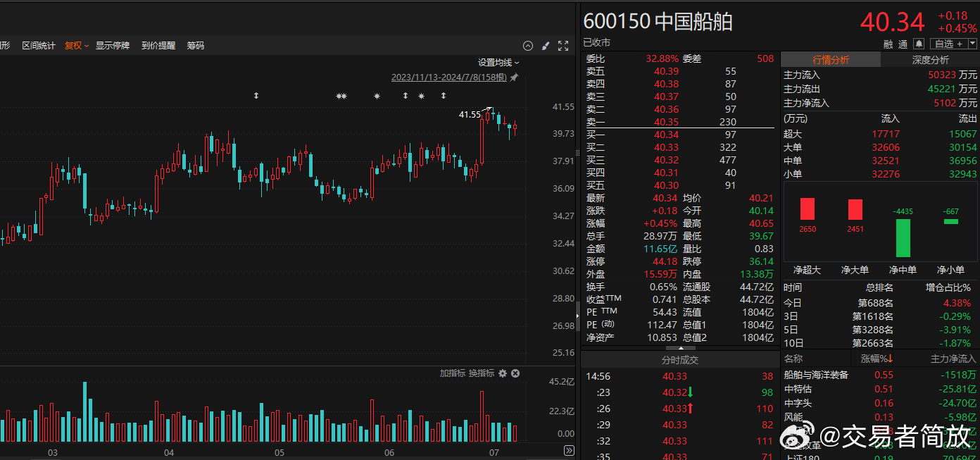Click the 加指标 add indicator button

[452, 373]
